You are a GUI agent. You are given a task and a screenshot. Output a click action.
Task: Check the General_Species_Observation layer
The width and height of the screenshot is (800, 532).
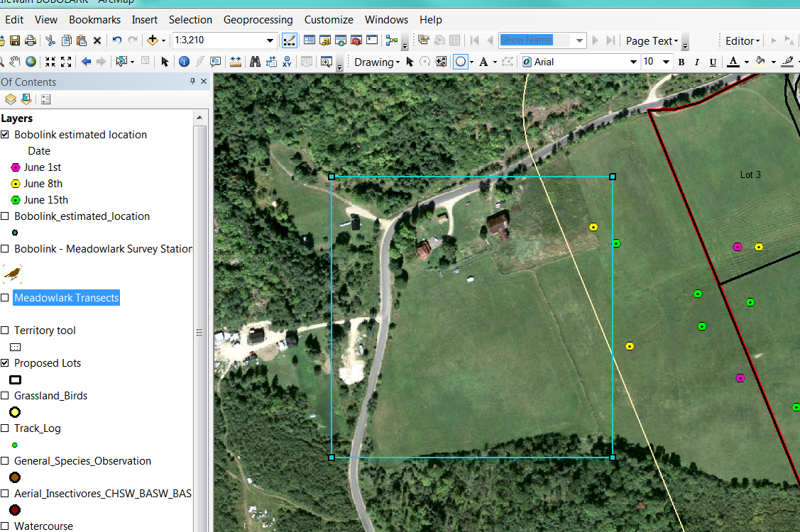click(x=4, y=461)
